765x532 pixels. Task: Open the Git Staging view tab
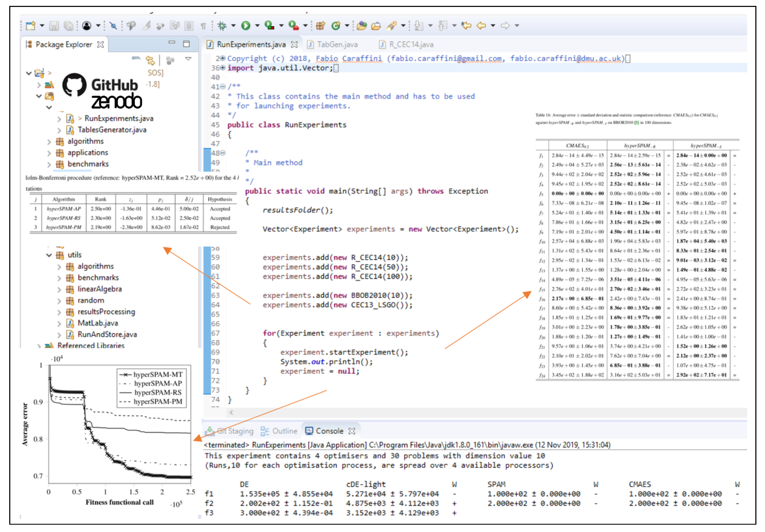(229, 431)
